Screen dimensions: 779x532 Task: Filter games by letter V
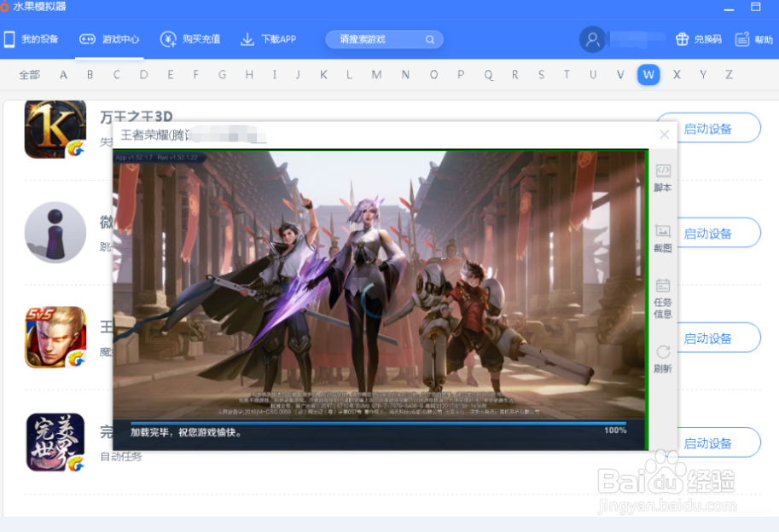point(620,75)
